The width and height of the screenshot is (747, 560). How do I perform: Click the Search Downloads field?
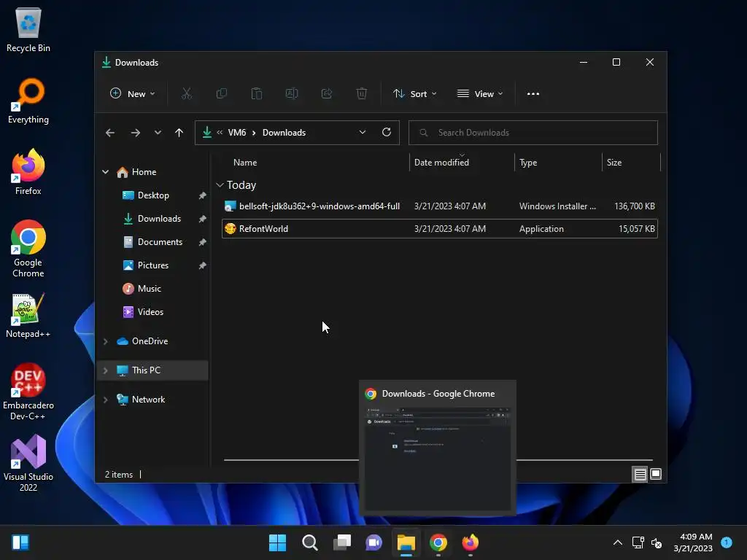coord(533,133)
